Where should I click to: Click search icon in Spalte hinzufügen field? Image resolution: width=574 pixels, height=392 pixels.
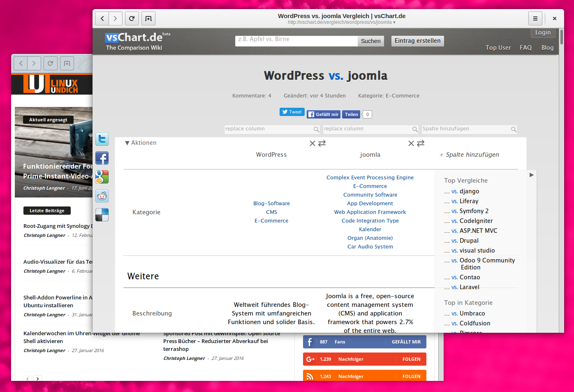[514, 130]
